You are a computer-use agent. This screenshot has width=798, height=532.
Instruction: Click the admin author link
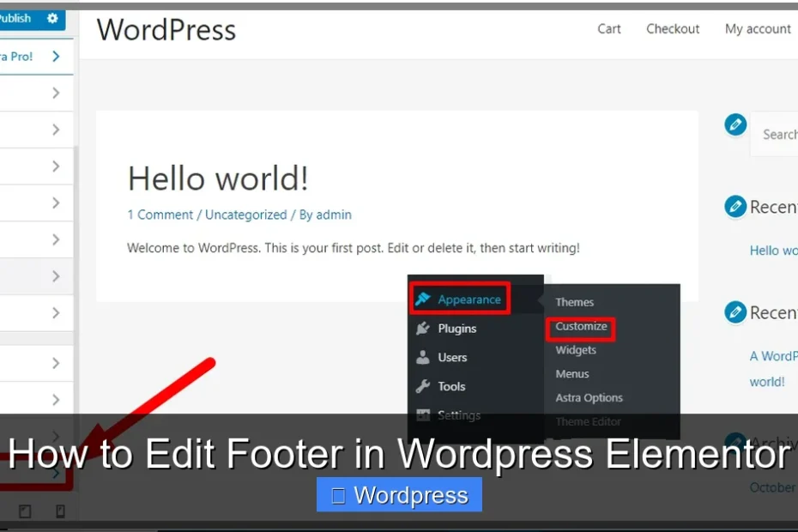point(334,215)
